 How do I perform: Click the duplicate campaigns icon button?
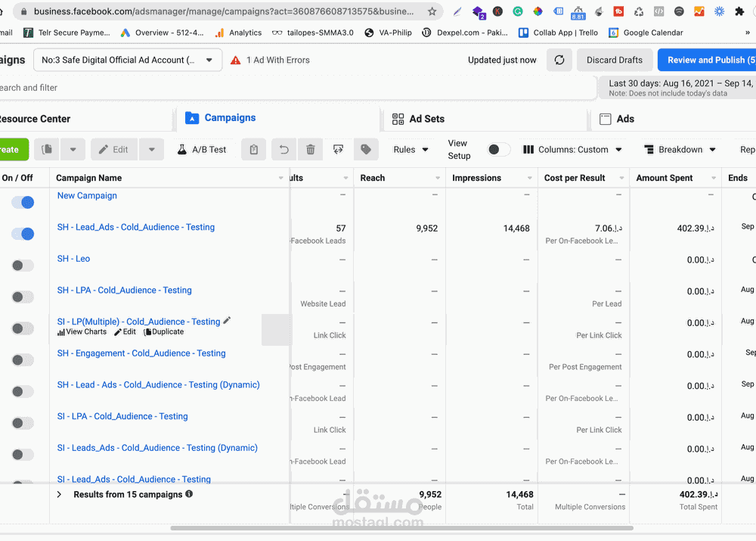coord(47,150)
